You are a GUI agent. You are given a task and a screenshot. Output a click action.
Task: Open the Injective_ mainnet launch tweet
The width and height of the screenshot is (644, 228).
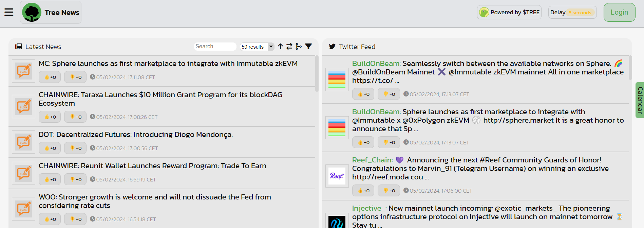pyautogui.click(x=487, y=216)
